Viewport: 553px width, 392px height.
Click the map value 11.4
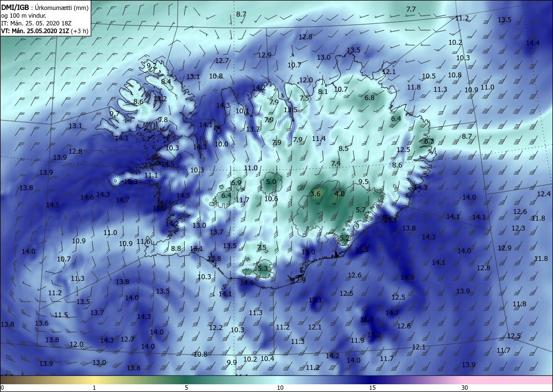click(x=319, y=139)
